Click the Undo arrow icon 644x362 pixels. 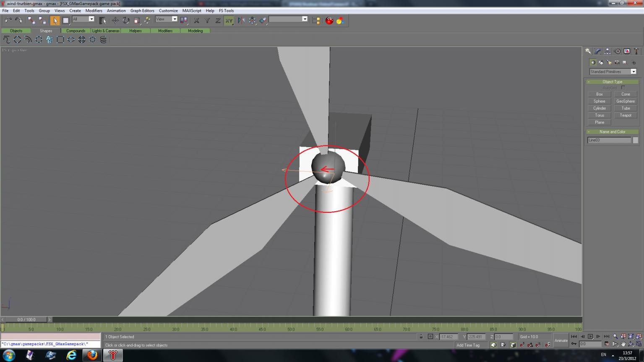click(x=8, y=20)
